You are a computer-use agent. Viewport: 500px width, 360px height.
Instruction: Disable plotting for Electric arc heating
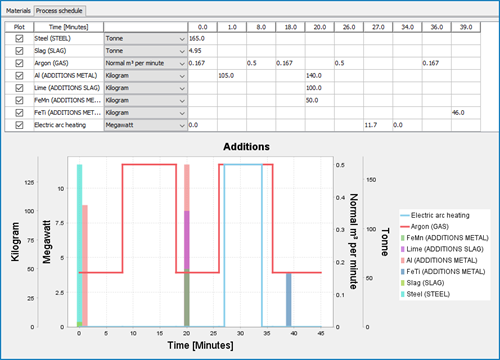(19, 125)
